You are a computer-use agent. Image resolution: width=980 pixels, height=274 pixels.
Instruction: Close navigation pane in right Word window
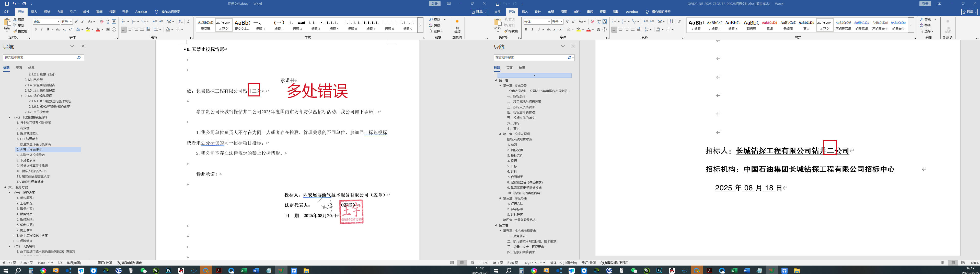pyautogui.click(x=573, y=46)
